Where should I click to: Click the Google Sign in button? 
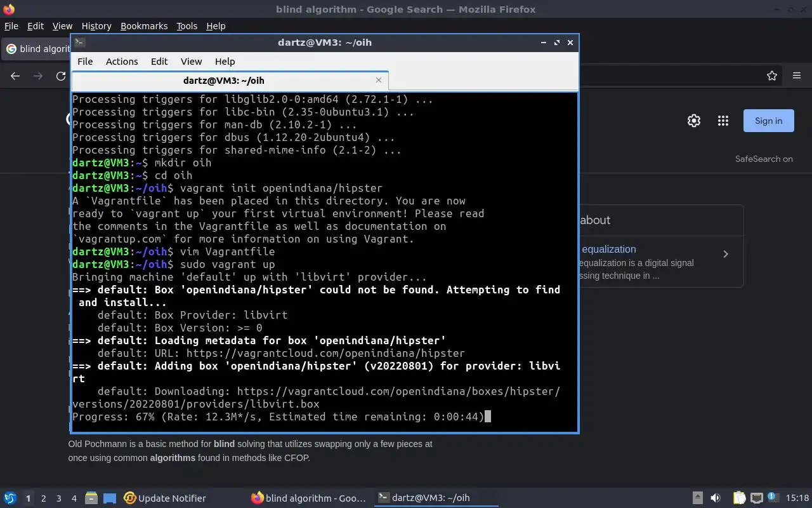[768, 121]
